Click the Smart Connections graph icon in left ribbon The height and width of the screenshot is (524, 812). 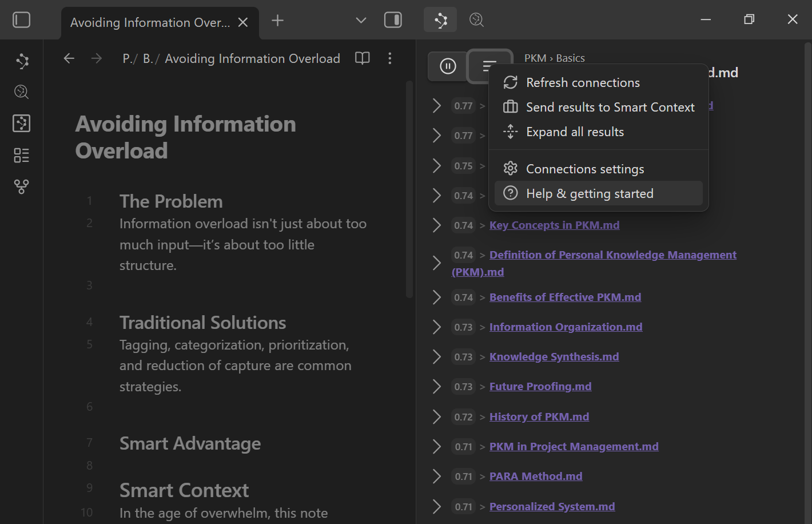coord(22,61)
